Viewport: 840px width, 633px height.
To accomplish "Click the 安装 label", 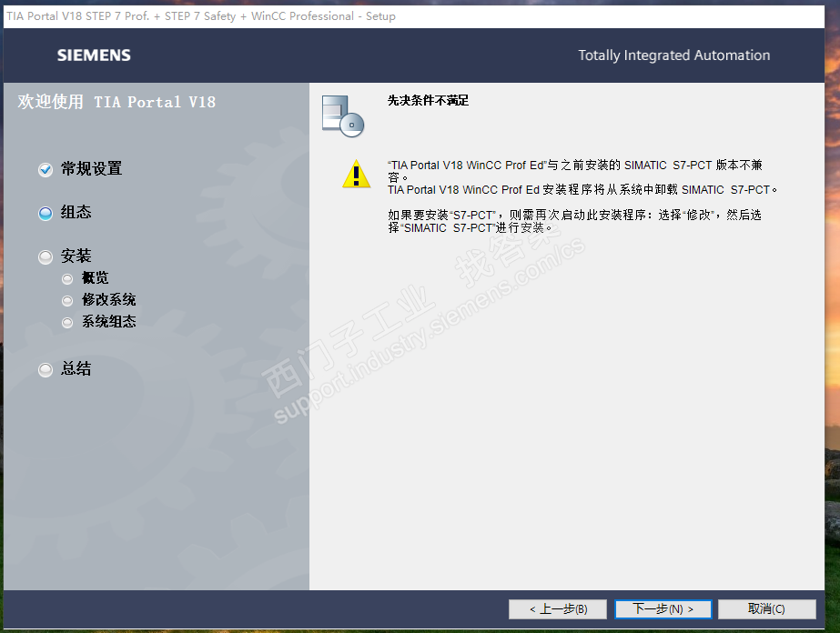I will tap(76, 256).
